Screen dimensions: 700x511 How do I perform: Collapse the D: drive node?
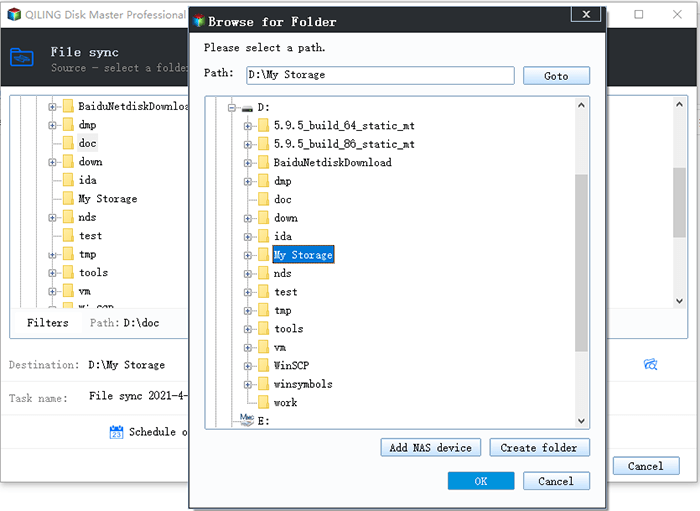pos(230,107)
